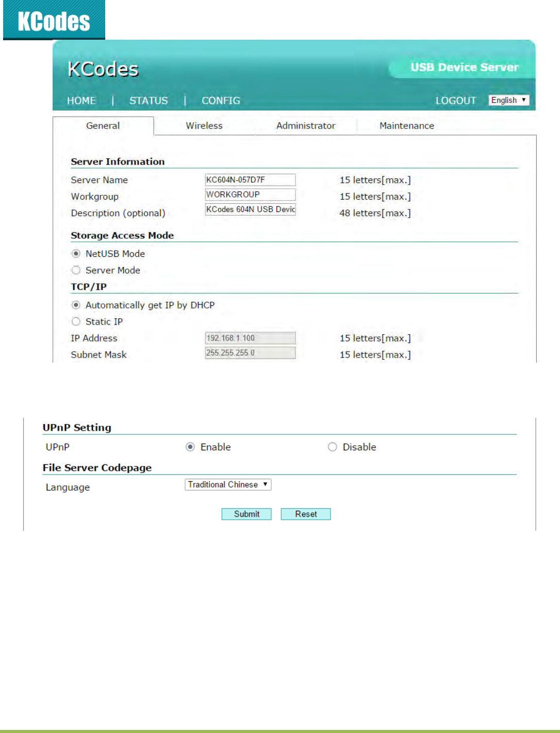Click the File Server Codepage heading

[x=97, y=468]
